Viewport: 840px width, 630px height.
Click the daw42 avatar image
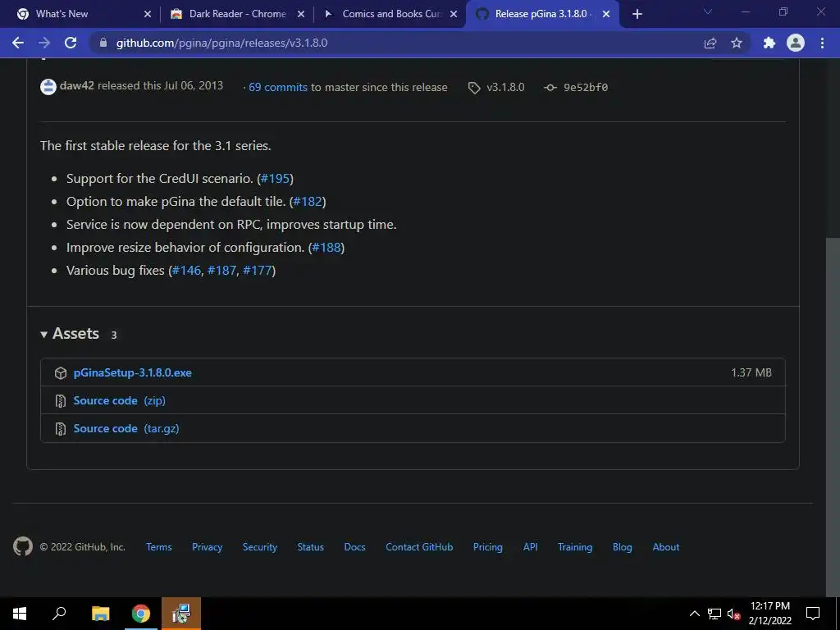(x=48, y=87)
